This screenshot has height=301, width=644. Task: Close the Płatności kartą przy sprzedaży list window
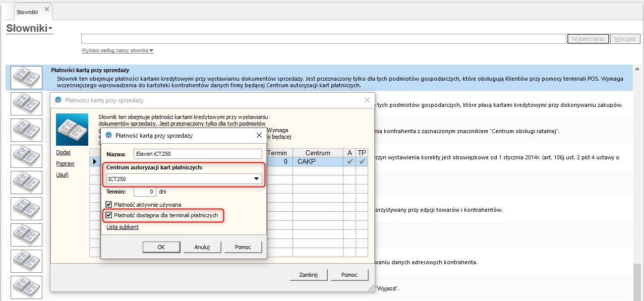[x=367, y=100]
